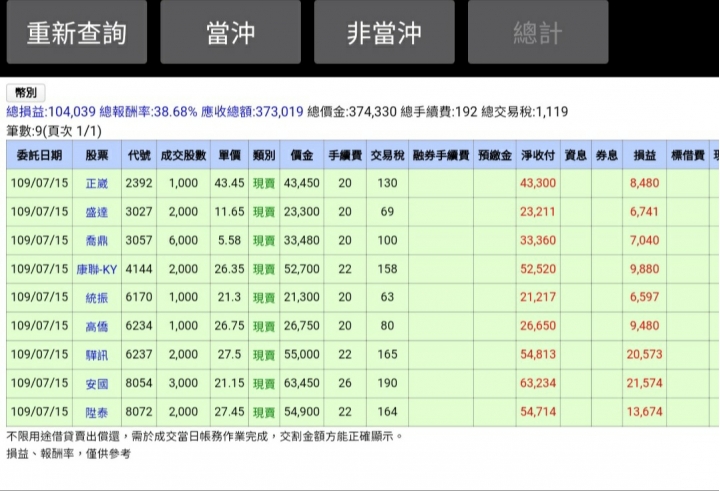Click profit value 7,040
720x491 pixels.
coord(645,240)
